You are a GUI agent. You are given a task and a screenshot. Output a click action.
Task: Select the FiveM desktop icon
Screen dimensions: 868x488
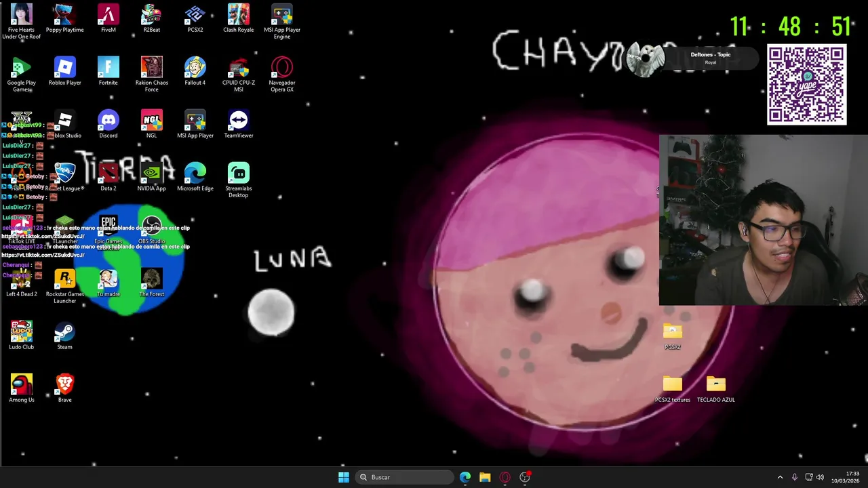[108, 18]
